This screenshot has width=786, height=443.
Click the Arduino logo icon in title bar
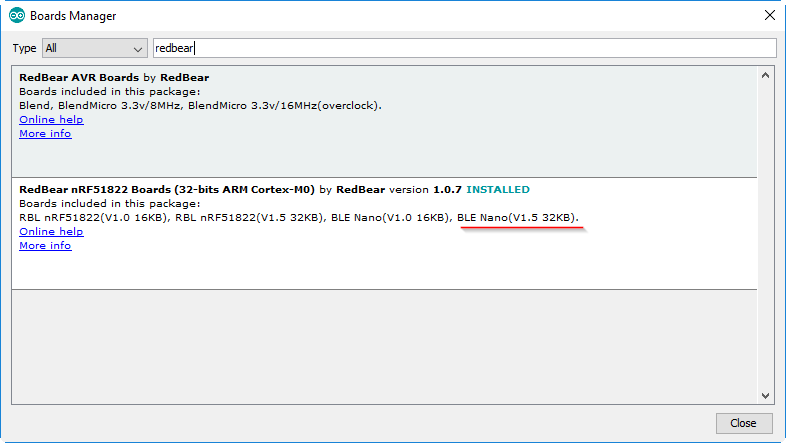click(17, 16)
